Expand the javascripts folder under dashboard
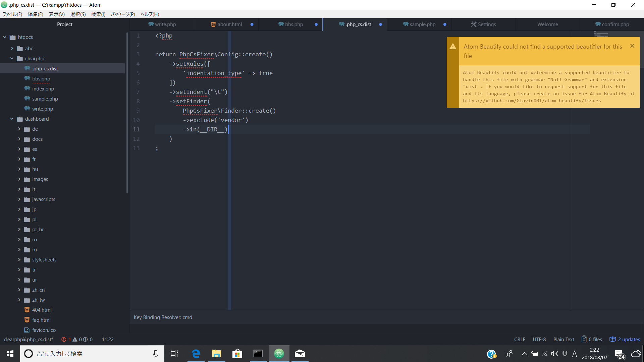 pos(19,199)
